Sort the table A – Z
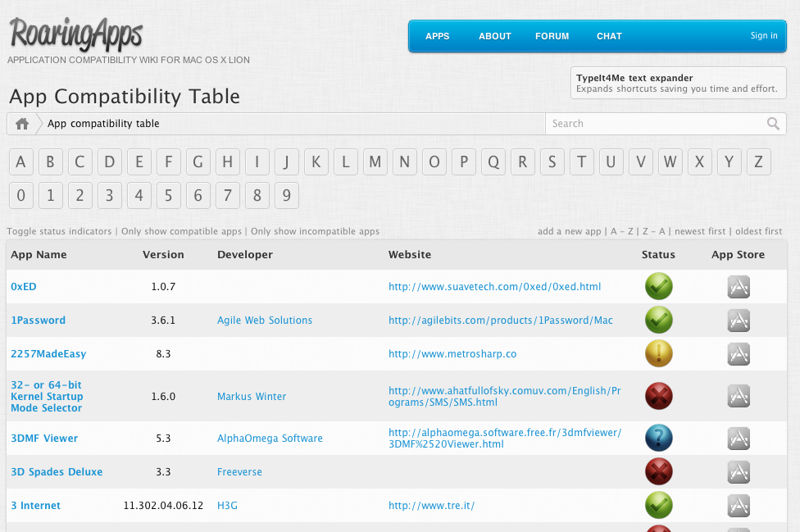 [x=622, y=231]
